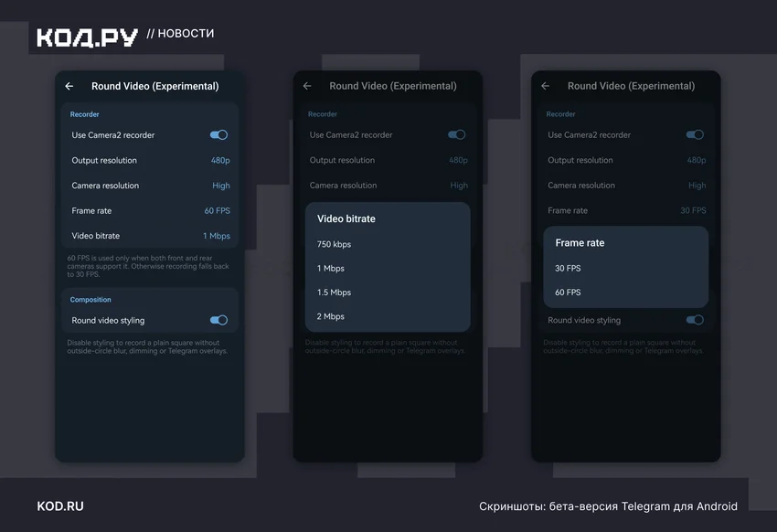Toggle Round video styling on left screen

tap(218, 320)
